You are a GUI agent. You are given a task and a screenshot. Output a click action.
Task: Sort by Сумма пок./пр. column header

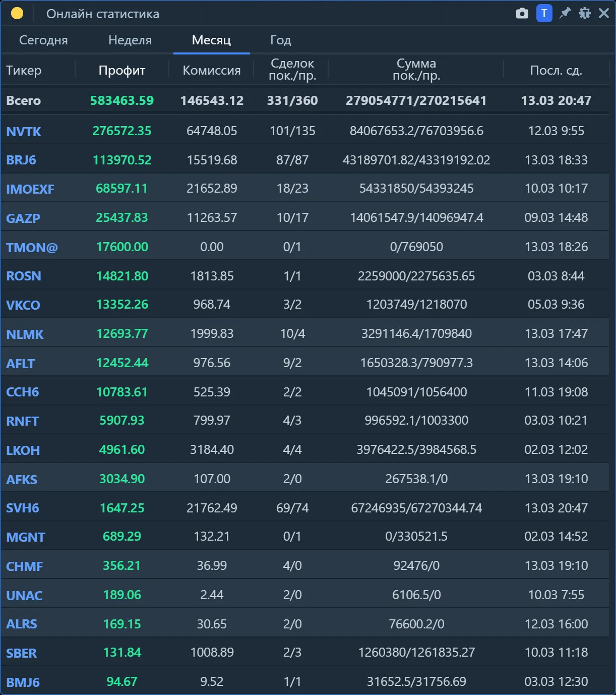pos(416,70)
